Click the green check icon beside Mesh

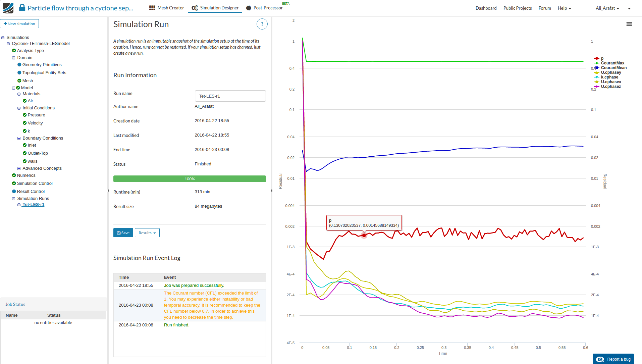coord(19,81)
